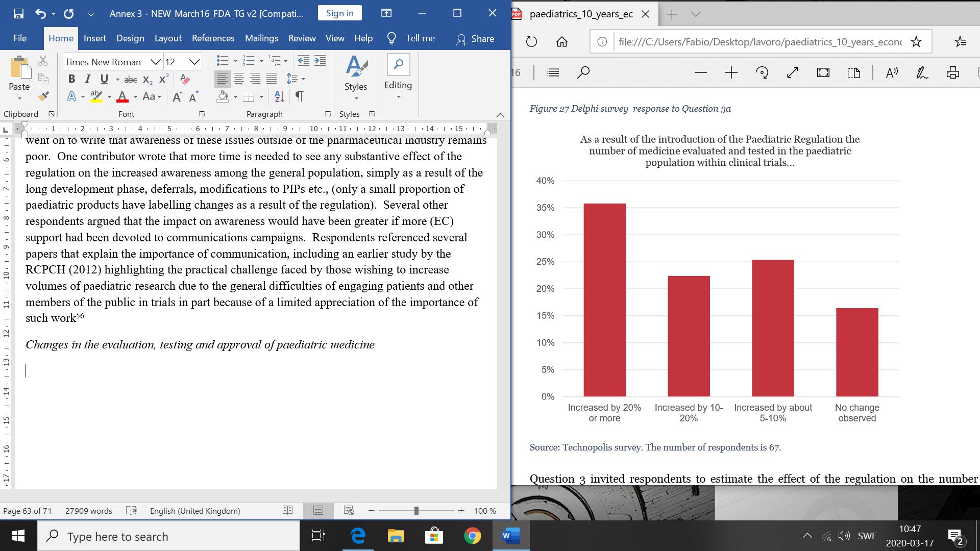Click the Print icon in PDF viewer

pos(952,72)
